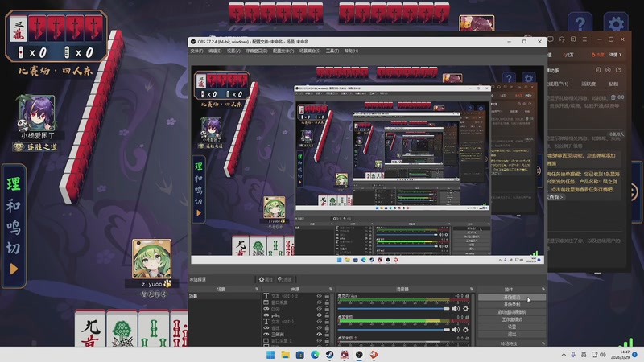Undock the 场景 scenes panel via header icon
644x362 pixels.
coord(257,290)
